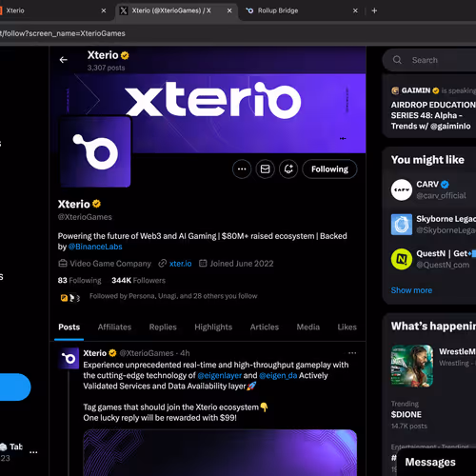Visit the xter.io website link
This screenshot has width=476, height=476.
pos(180,264)
